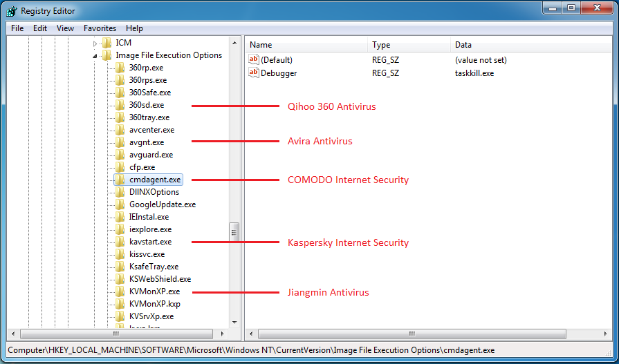619x364 pixels.
Task: Click the 360rp.exe folder icon
Action: click(x=120, y=68)
